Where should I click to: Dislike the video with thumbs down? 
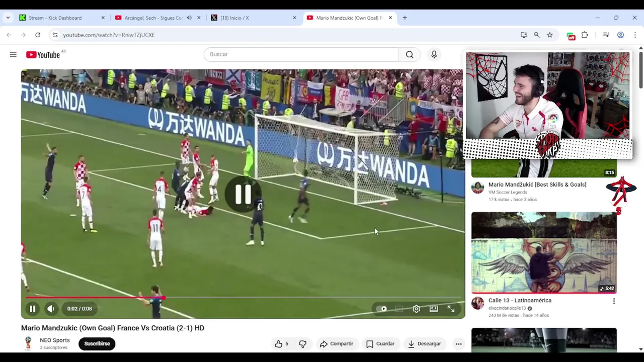click(302, 344)
